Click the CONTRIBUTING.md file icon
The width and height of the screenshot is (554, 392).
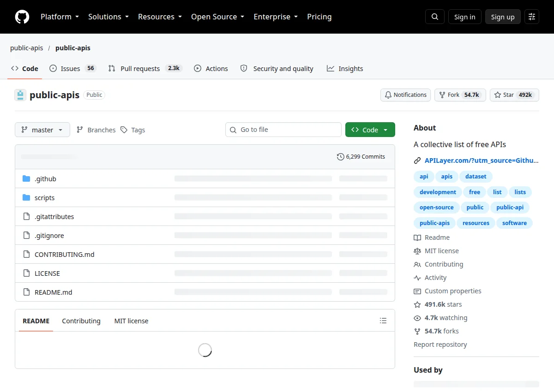[26, 254]
